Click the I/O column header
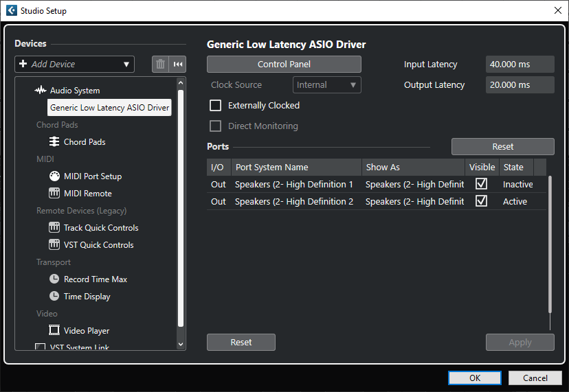 click(x=219, y=168)
